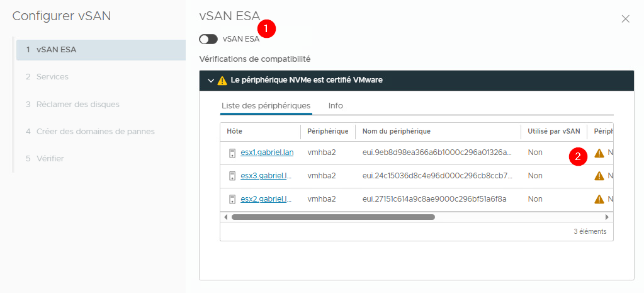Click the host icon beside esx1.gabriel.lan
Image resolution: width=644 pixels, height=293 pixels.
click(x=232, y=152)
